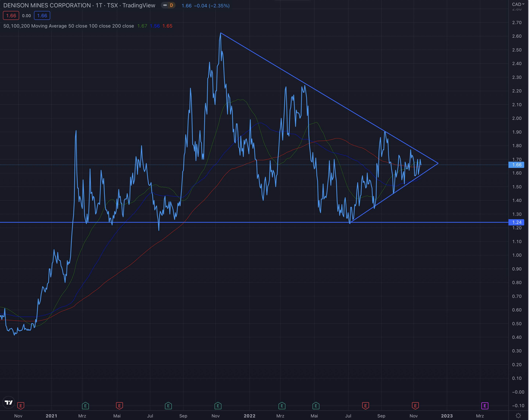Open the red earnings marker near Mai 2021
Viewport: 529px width, 420px height.
[x=119, y=406]
